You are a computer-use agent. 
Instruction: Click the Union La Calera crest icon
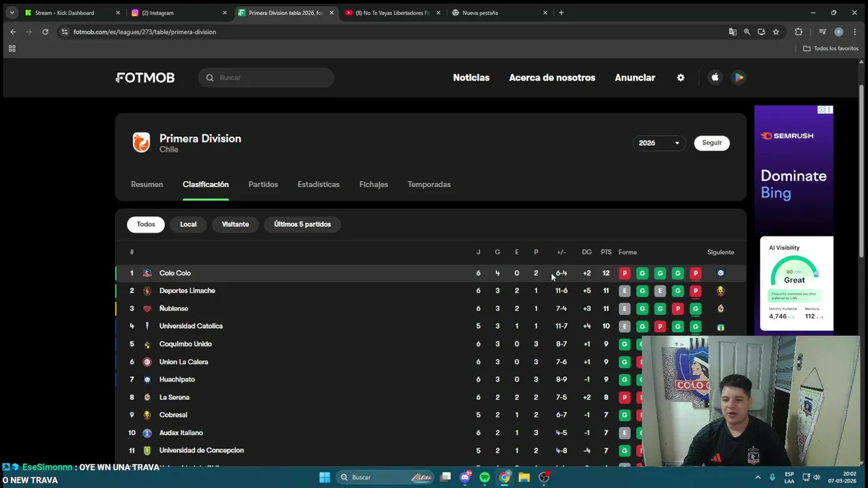pos(147,362)
